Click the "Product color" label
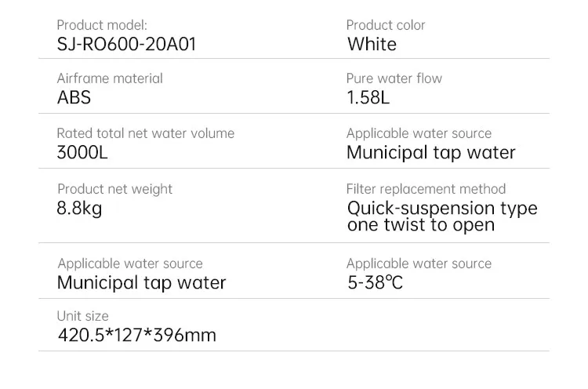The height and width of the screenshot is (389, 588). 386,25
